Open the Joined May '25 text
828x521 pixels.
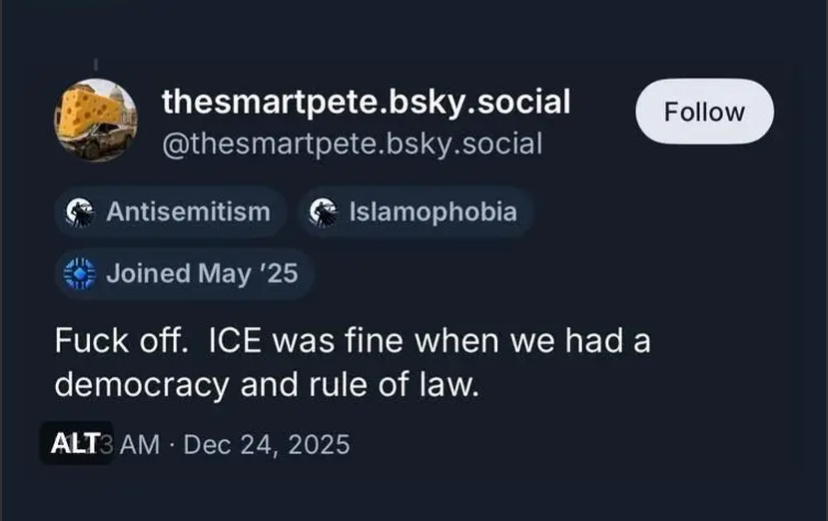point(201,273)
